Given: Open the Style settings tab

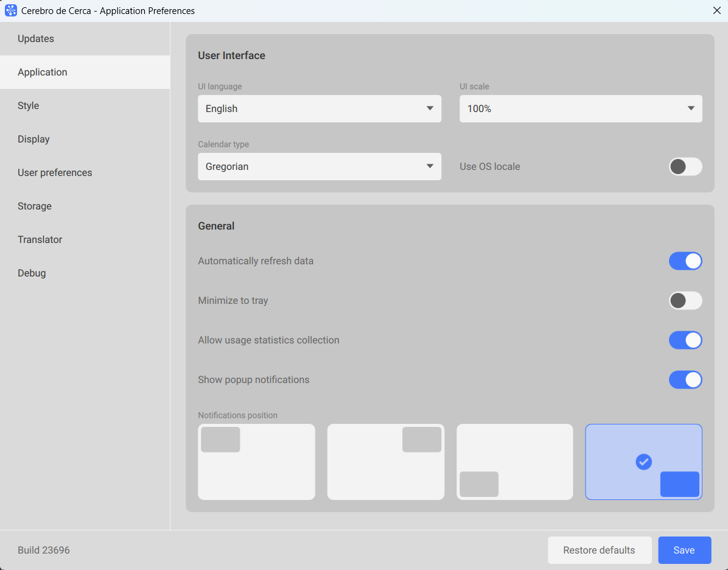Looking at the screenshot, I should click(29, 106).
